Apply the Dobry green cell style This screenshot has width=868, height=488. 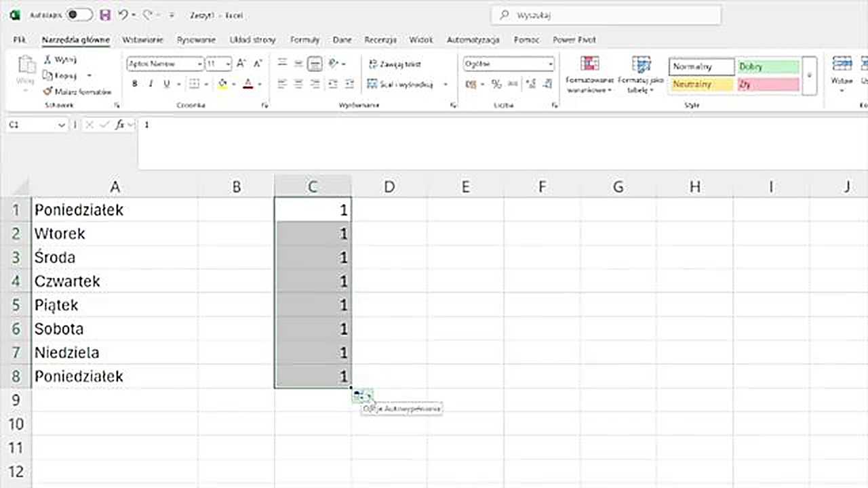point(768,66)
